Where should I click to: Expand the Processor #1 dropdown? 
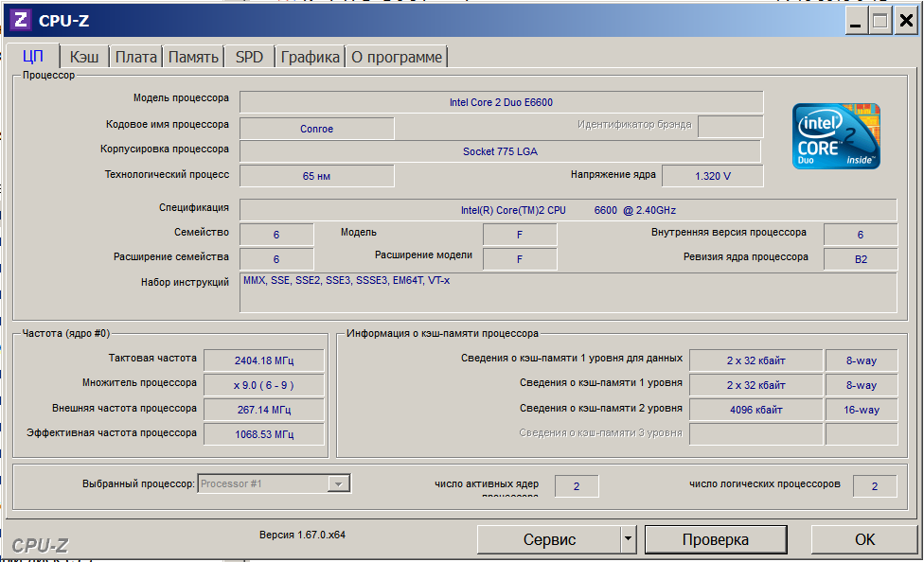coord(338,483)
